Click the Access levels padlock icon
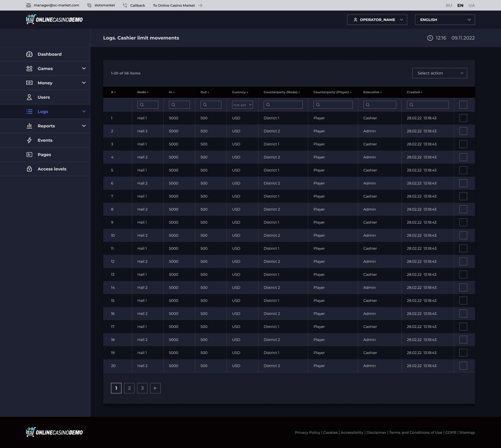Screen dimensions: 501x448 pyautogui.click(x=29, y=169)
